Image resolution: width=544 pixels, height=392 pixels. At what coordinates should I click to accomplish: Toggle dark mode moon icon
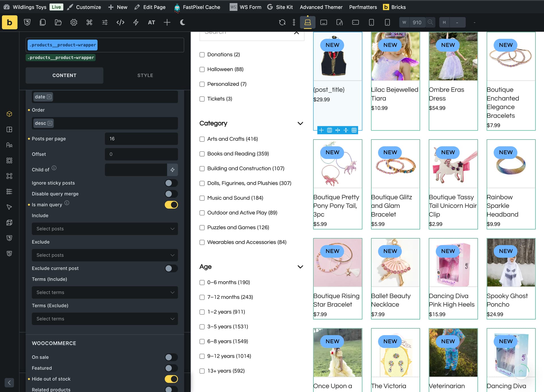point(183,22)
